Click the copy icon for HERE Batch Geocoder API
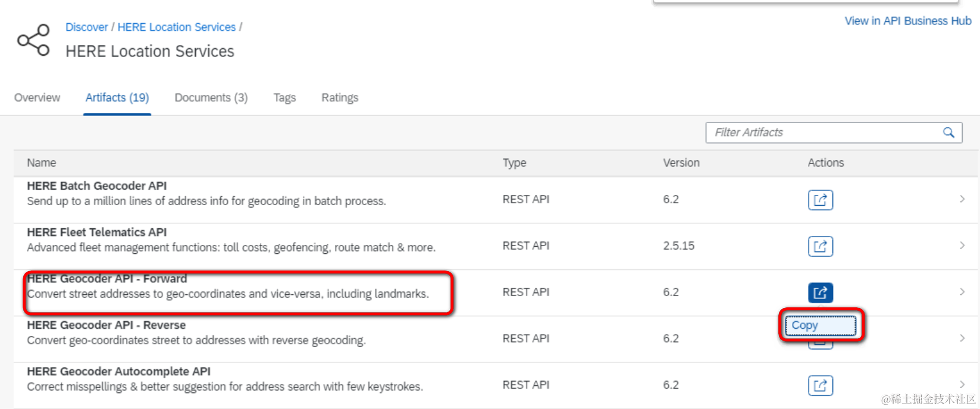 (x=820, y=200)
